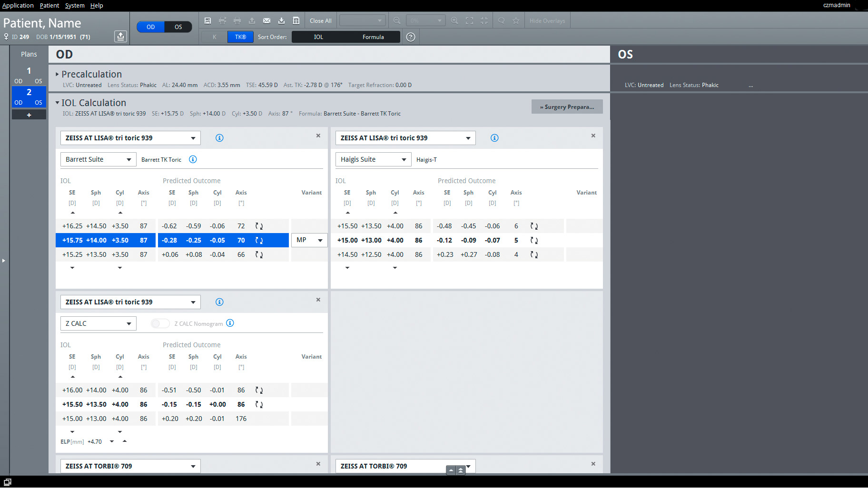Viewport: 868px width, 488px height.
Task: Click the email envelope icon
Action: pos(266,20)
